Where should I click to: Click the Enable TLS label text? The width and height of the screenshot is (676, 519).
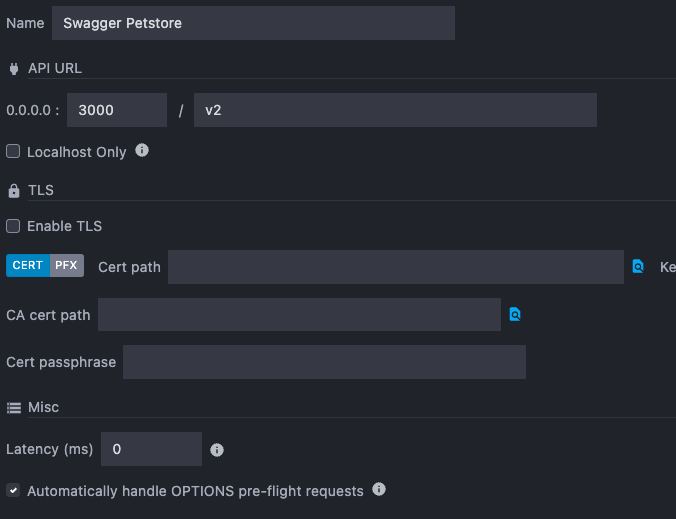coord(65,226)
